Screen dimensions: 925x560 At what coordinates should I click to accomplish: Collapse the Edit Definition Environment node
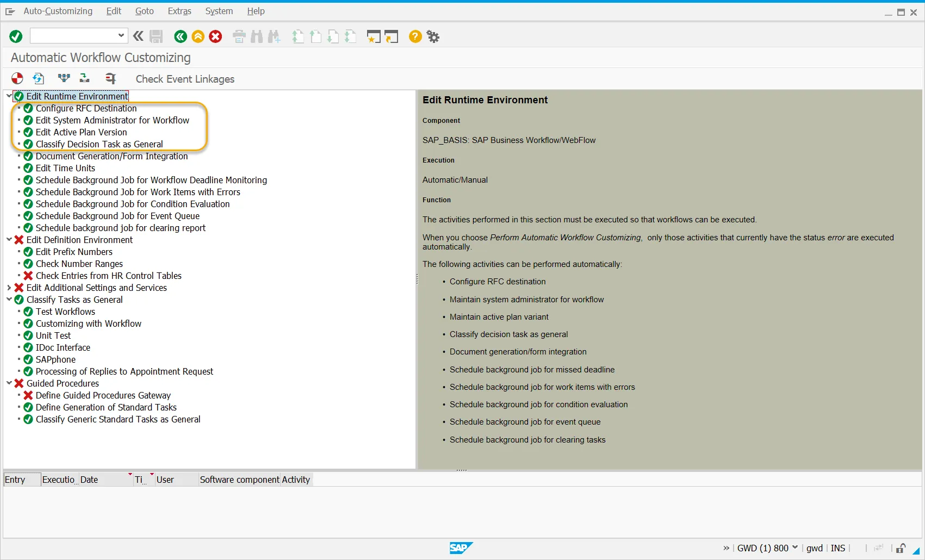pyautogui.click(x=9, y=240)
